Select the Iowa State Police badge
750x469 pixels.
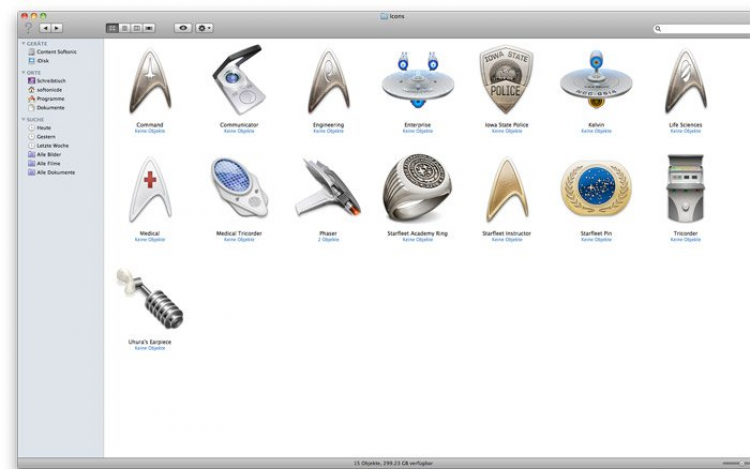click(x=506, y=79)
